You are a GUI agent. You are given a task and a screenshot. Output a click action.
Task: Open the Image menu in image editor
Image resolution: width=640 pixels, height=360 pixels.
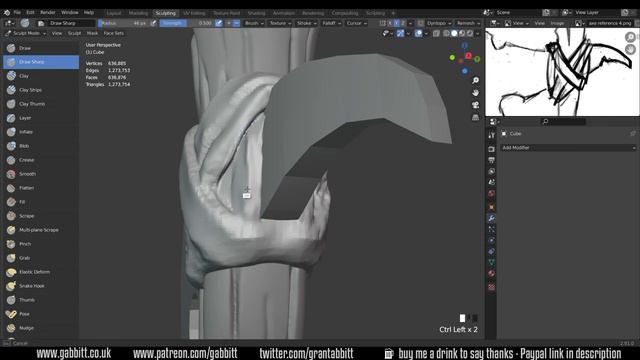pos(557,23)
